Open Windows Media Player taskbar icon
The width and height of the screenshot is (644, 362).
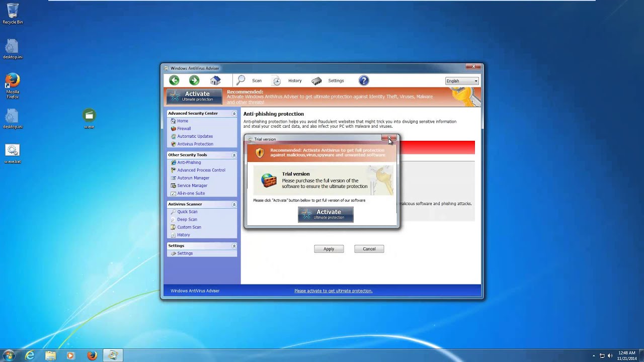pyautogui.click(x=70, y=355)
